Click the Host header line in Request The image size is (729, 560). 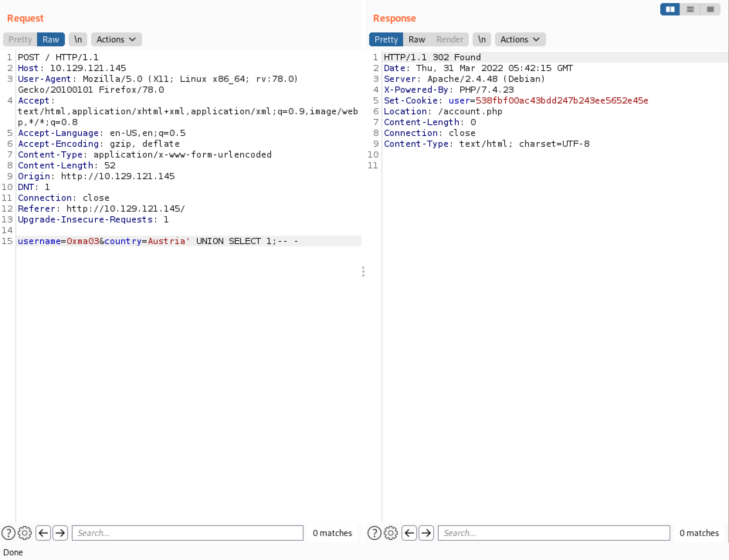coord(72,68)
